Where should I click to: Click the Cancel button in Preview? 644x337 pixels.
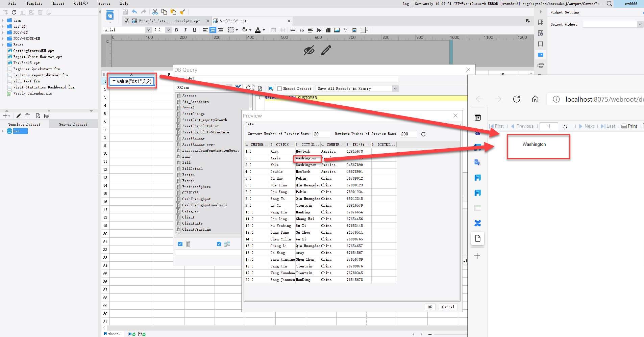click(448, 307)
